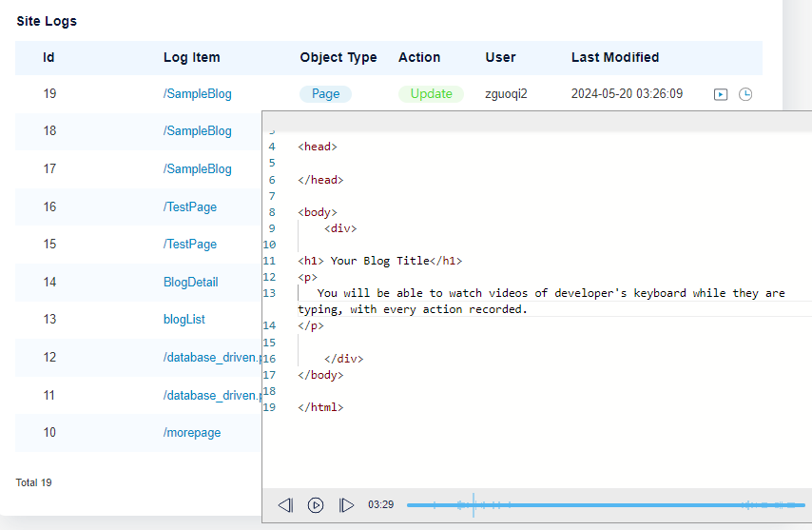Open the clock history icon for log 19
This screenshot has width=812, height=530.
[745, 94]
